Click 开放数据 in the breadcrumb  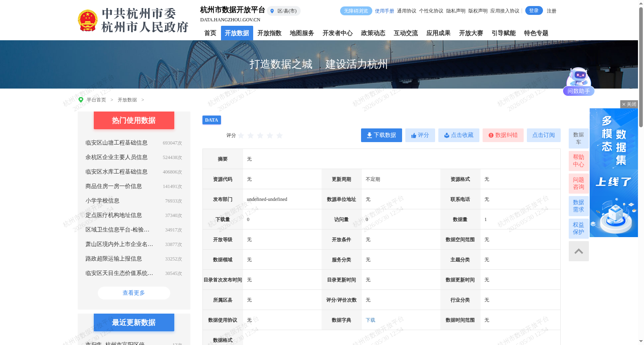click(127, 100)
